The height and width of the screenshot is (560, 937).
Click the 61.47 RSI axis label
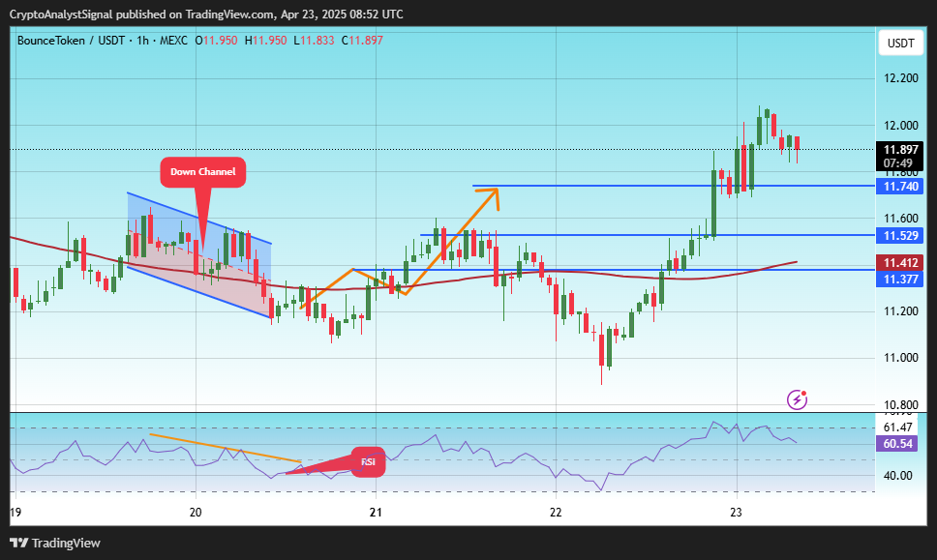pyautogui.click(x=897, y=427)
